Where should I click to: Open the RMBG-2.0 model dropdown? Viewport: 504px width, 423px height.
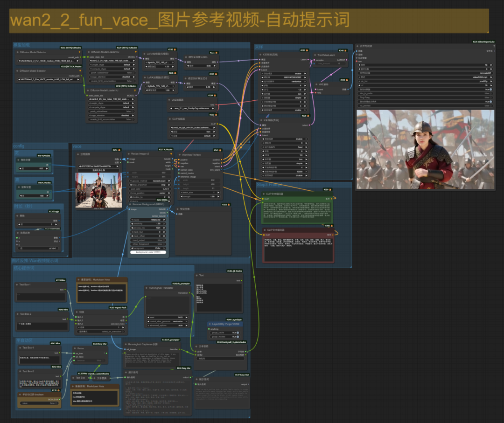[x=148, y=220]
